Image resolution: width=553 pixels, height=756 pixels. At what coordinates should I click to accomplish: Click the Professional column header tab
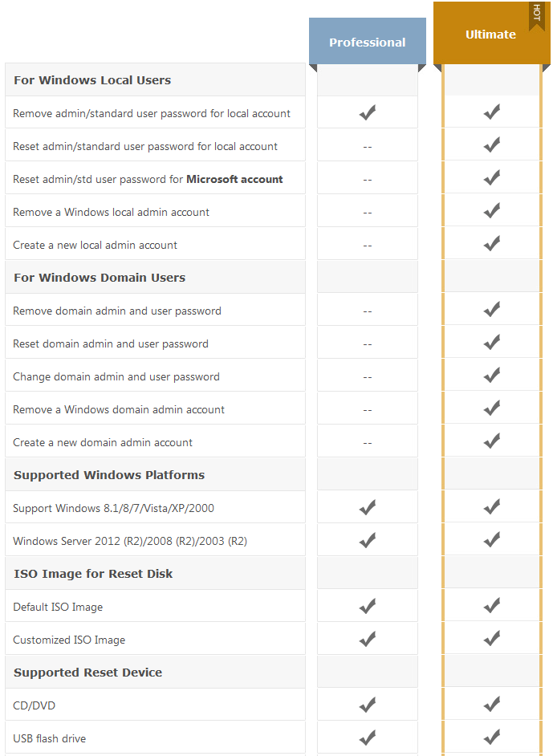click(x=368, y=42)
